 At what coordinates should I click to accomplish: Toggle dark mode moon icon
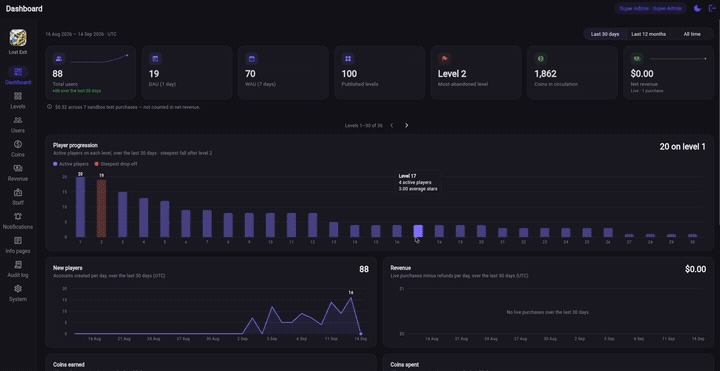click(x=697, y=8)
